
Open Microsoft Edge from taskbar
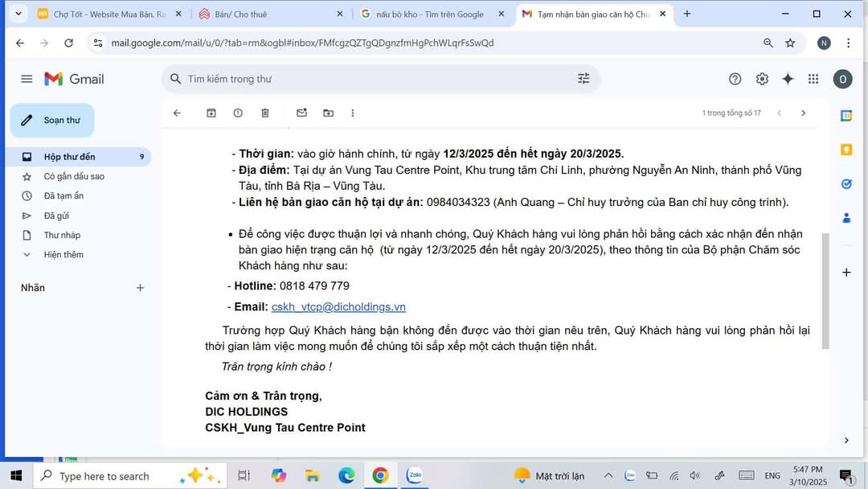pos(346,475)
